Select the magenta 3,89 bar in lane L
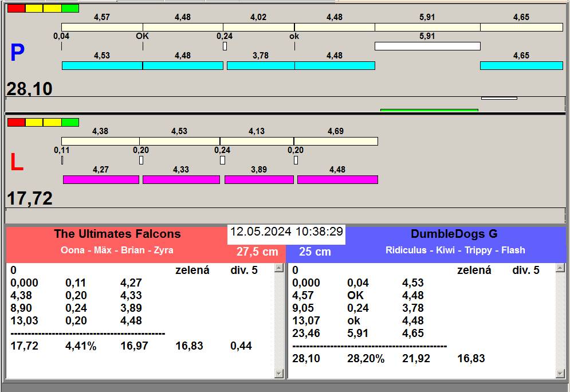The image size is (570, 392). [259, 179]
